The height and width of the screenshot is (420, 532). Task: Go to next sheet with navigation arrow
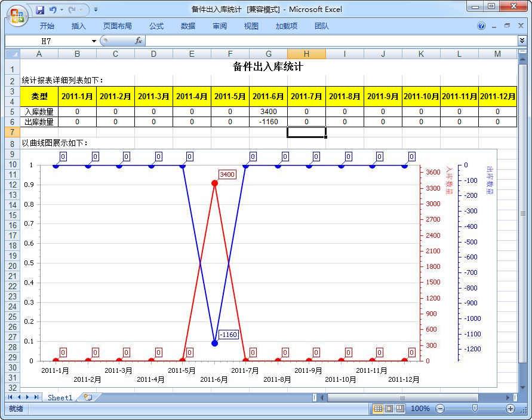pos(27,397)
